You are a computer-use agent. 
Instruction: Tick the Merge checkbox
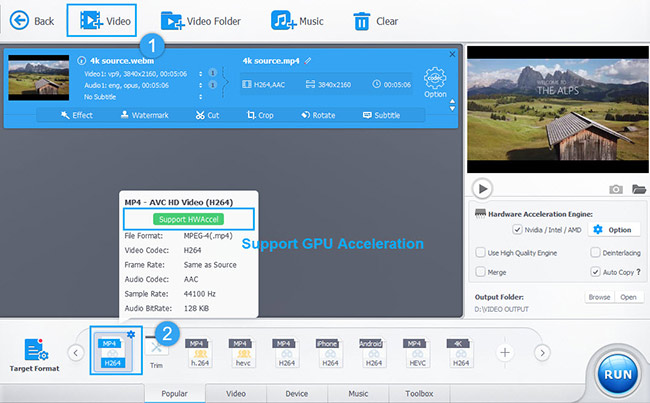(481, 271)
